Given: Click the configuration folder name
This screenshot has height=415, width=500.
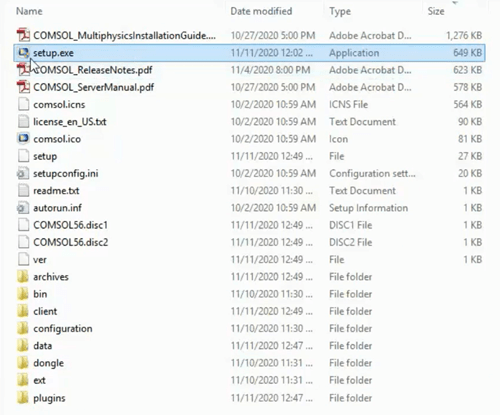Looking at the screenshot, I should coord(63,329).
